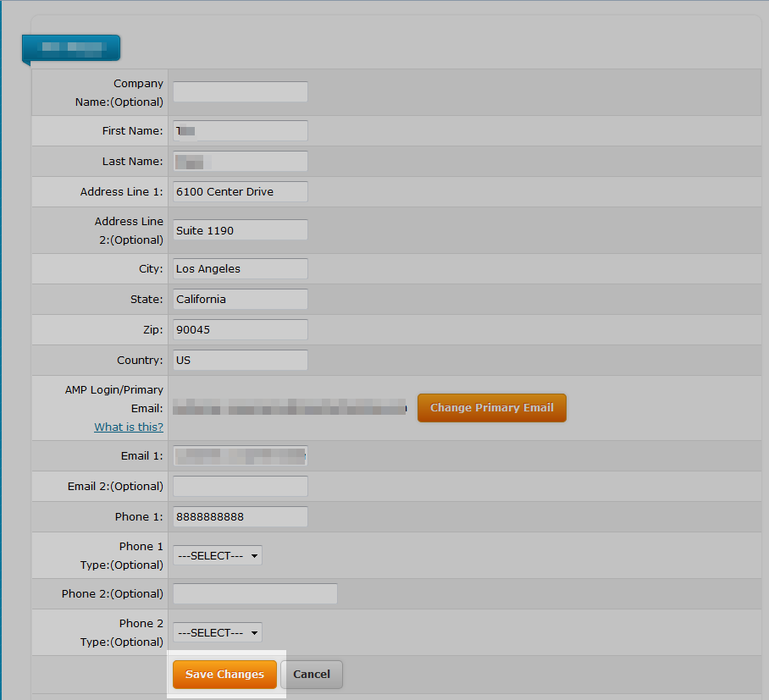The image size is (769, 700).
Task: Click the empty Phone 2 input field
Action: tap(255, 594)
